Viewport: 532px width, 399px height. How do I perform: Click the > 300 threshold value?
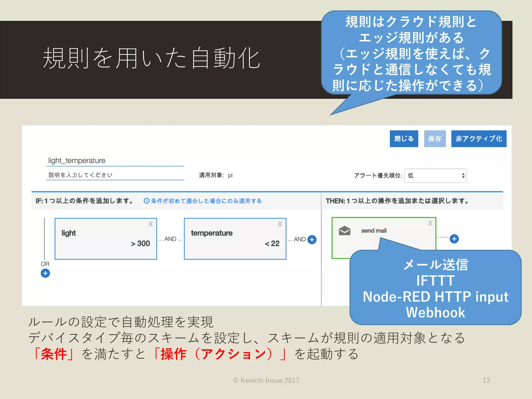coord(140,243)
